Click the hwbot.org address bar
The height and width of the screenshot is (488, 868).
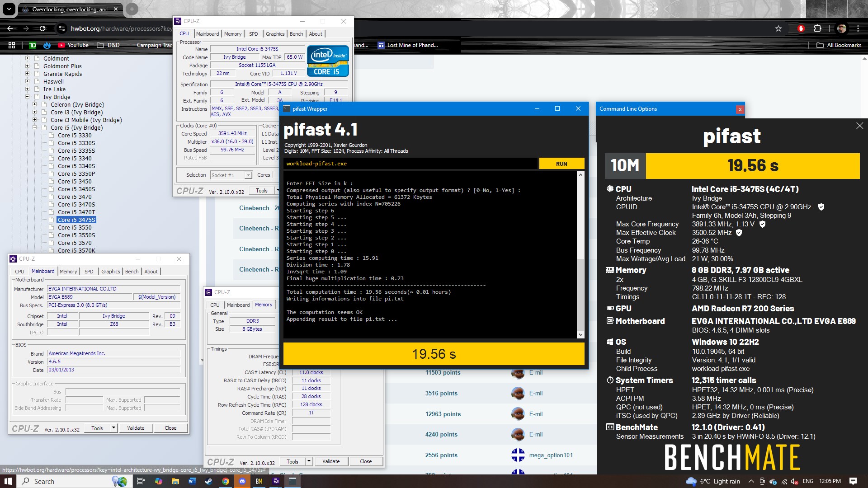click(x=121, y=28)
